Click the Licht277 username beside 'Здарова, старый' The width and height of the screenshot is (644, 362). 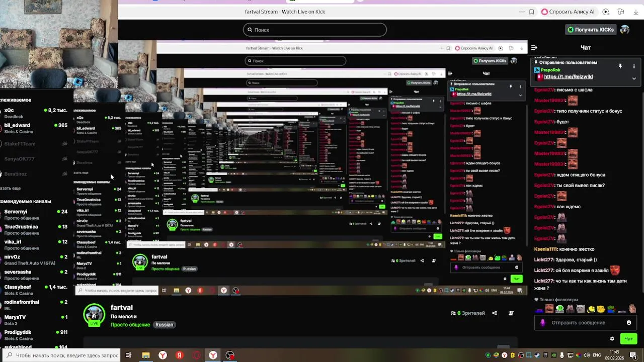[x=543, y=260]
